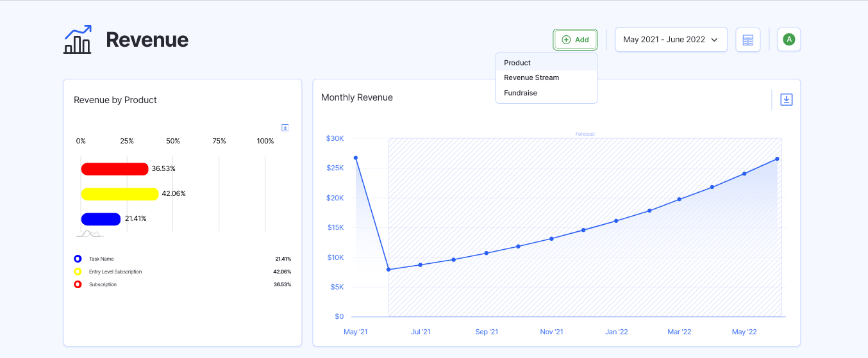Click the Add button label
The image size is (868, 358).
click(x=581, y=40)
